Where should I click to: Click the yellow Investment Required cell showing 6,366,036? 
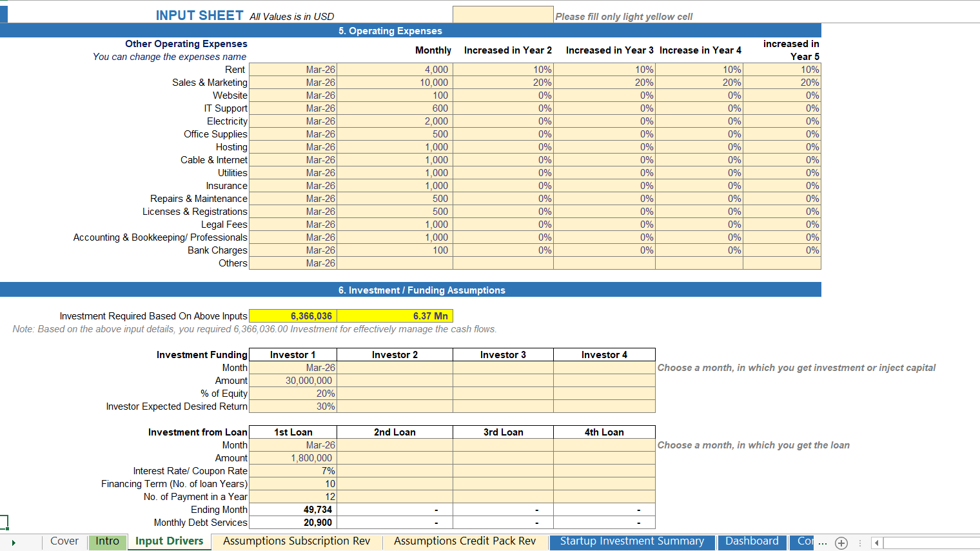[293, 316]
